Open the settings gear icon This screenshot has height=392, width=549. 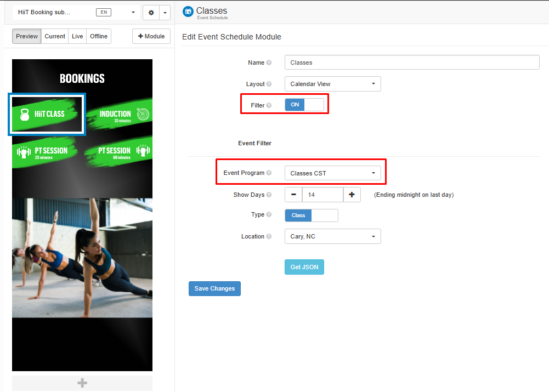[x=150, y=12]
